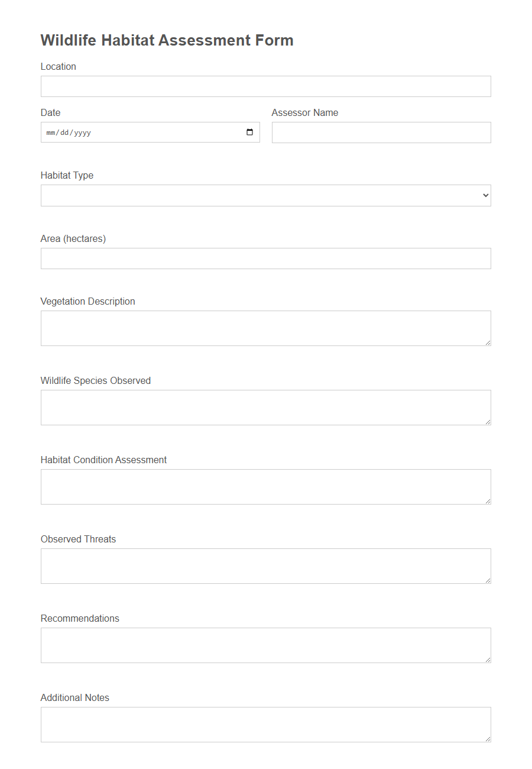The height and width of the screenshot is (769, 532).
Task: Select the Wildlife Habitat Assessment Form heading
Action: [166, 40]
